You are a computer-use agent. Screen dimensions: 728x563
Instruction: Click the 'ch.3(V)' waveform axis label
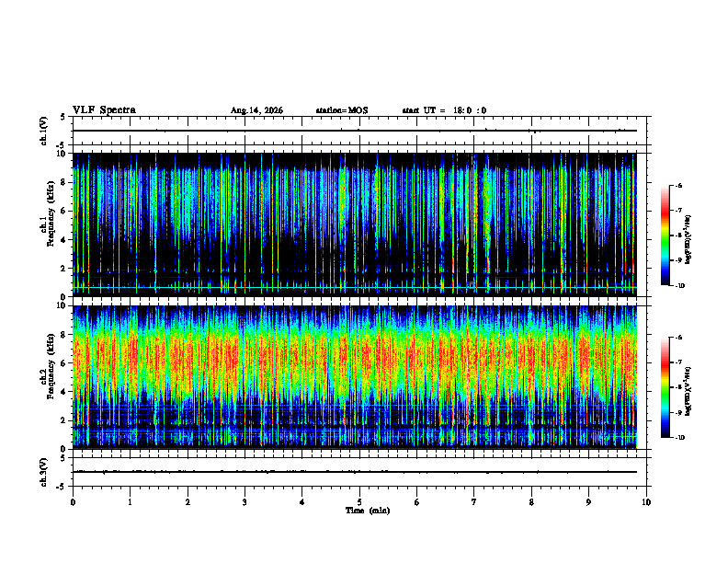44,472
